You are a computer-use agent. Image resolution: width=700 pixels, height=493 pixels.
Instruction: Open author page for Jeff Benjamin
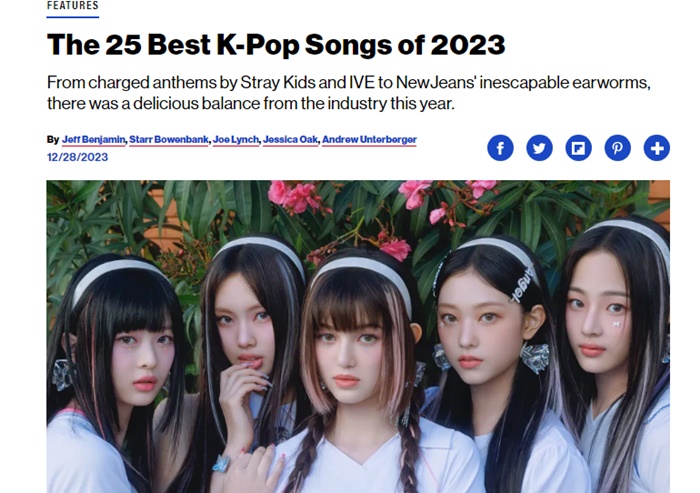click(93, 139)
